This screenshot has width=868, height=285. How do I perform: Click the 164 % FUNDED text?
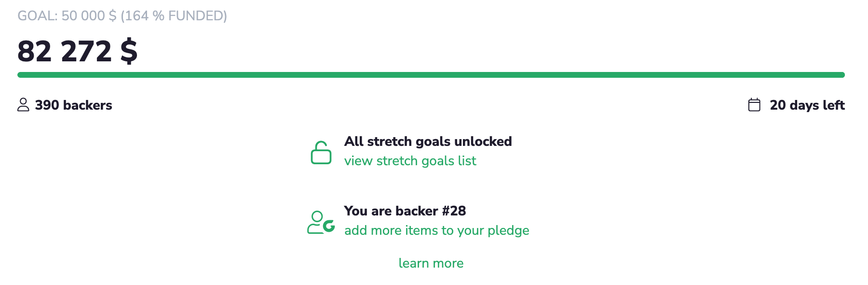tap(174, 16)
